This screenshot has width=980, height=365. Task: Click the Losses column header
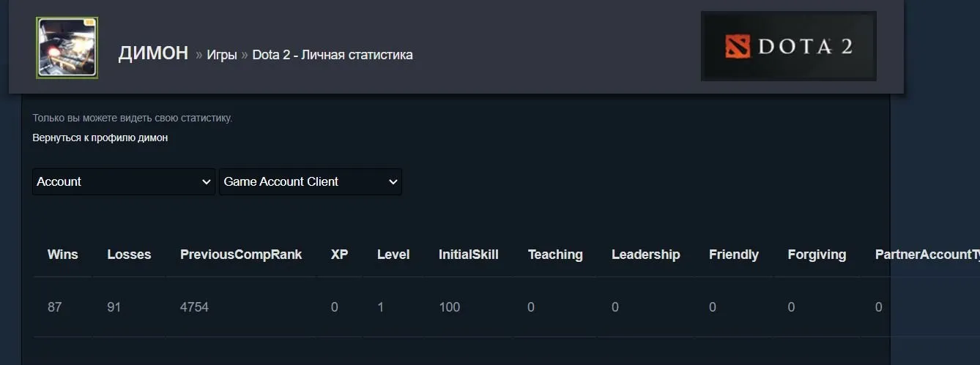pos(129,255)
